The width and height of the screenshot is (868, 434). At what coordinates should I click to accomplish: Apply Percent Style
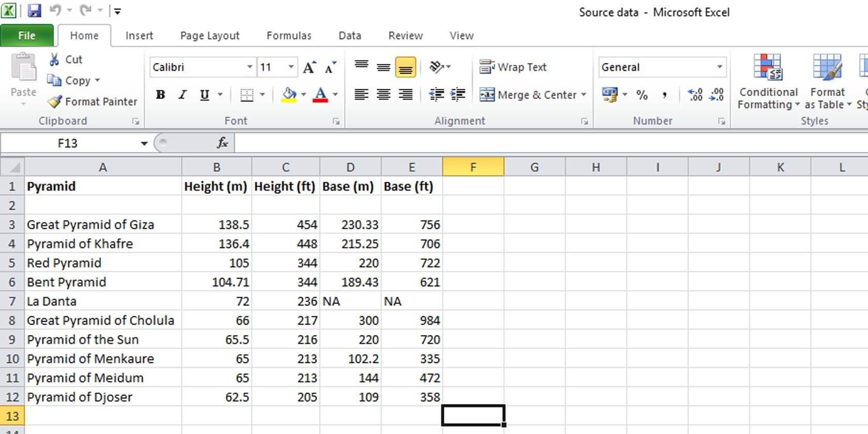[642, 95]
